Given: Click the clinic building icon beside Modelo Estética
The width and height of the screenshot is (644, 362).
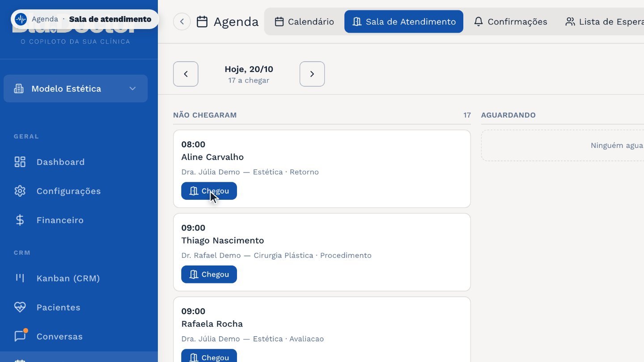Looking at the screenshot, I should pyautogui.click(x=19, y=88).
